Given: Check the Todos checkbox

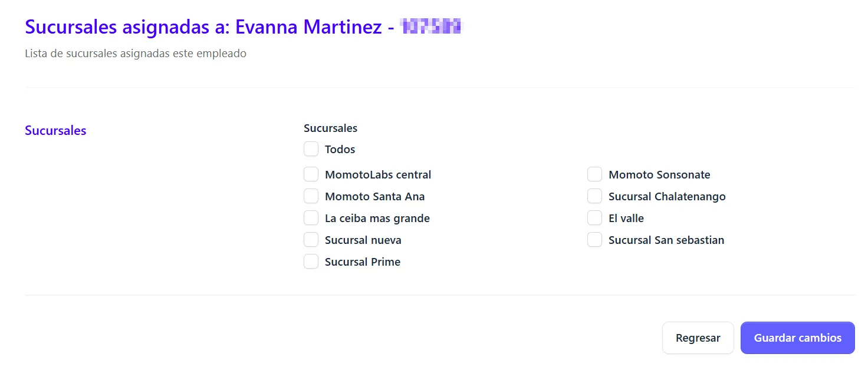Looking at the screenshot, I should [311, 149].
